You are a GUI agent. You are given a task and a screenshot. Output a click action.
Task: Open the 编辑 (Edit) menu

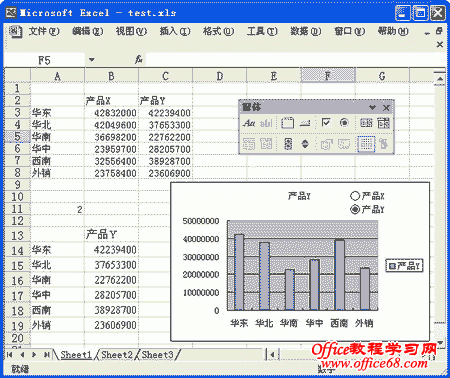[x=88, y=31]
